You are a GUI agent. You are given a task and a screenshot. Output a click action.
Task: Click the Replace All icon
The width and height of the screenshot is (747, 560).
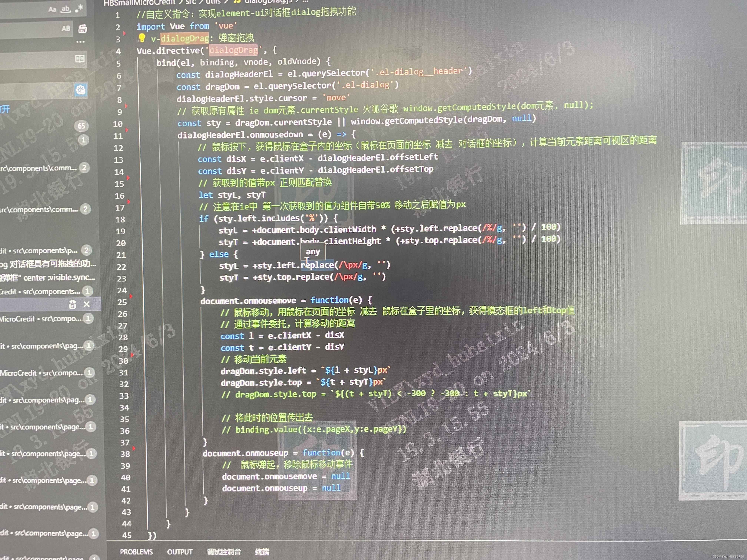[82, 29]
